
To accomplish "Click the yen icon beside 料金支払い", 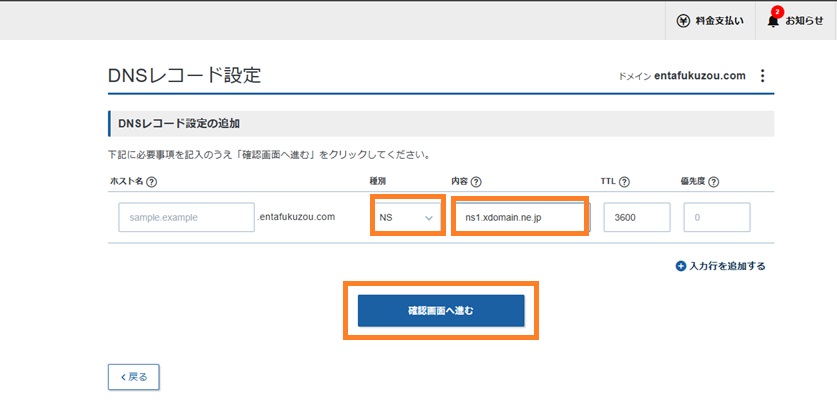I will coord(683,21).
